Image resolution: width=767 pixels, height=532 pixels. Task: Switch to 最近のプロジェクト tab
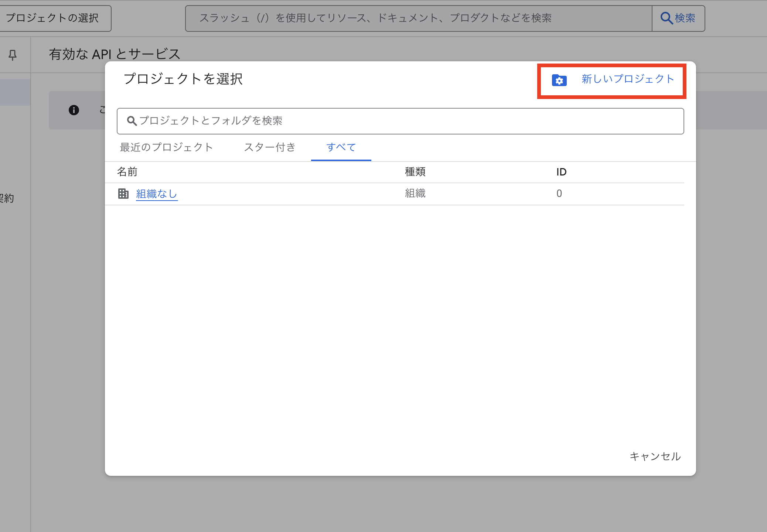click(166, 147)
